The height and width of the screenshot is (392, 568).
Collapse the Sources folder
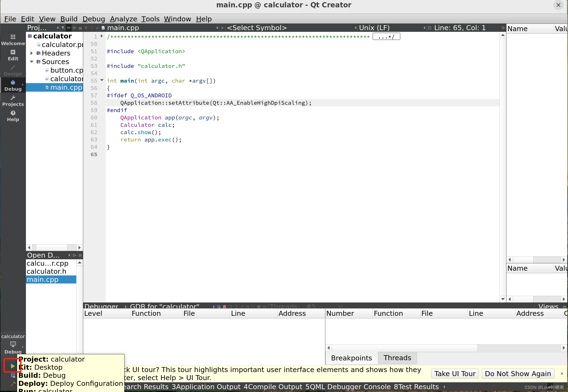tap(31, 62)
